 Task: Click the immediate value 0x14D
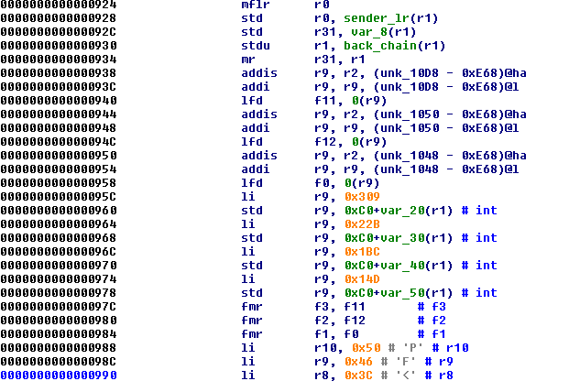pos(362,279)
